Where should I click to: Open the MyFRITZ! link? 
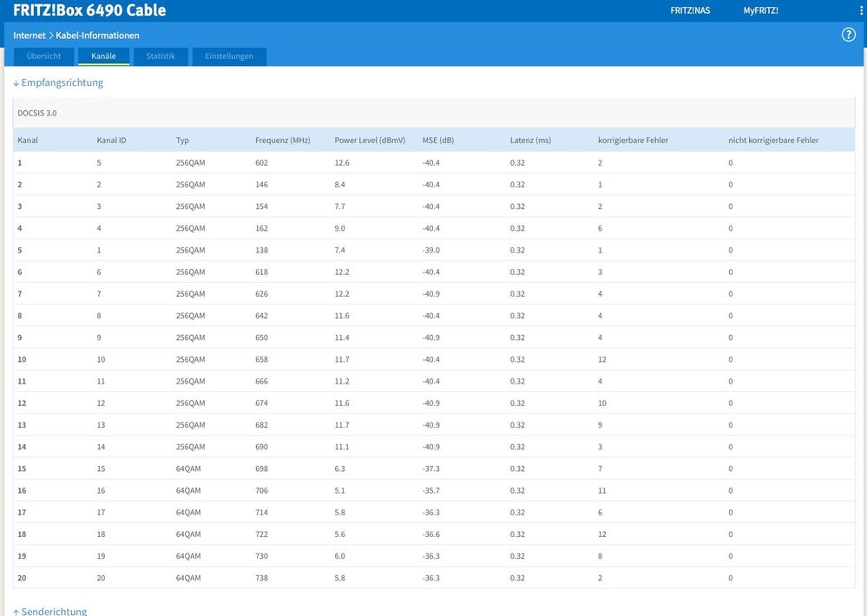click(x=760, y=10)
